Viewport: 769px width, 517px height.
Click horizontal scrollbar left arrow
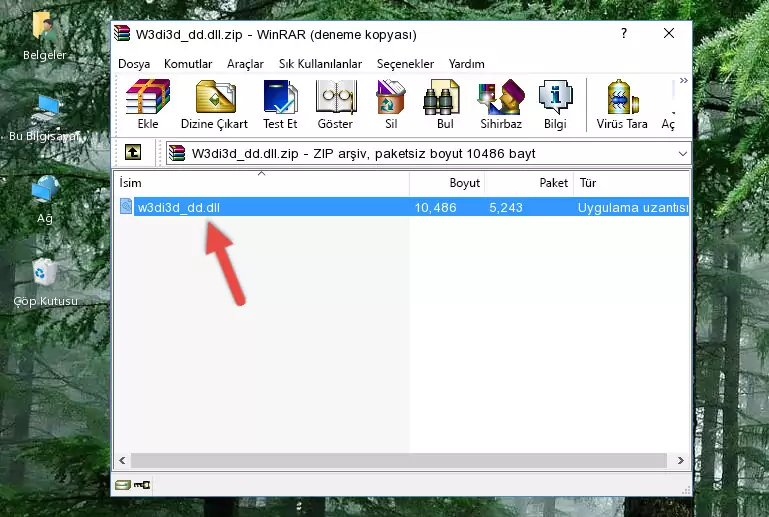point(122,460)
